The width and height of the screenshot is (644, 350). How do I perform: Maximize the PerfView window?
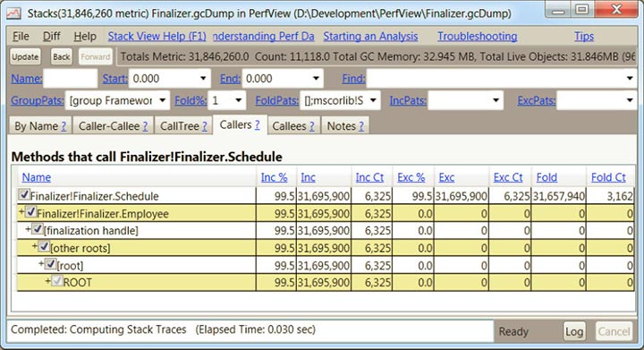tap(582, 10)
